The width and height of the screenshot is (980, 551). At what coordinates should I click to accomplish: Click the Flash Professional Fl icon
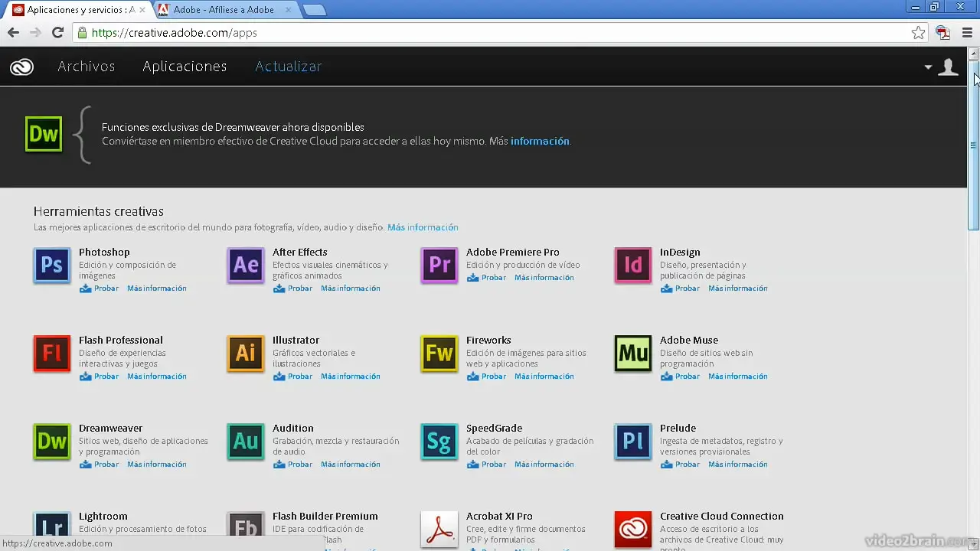pos(52,353)
